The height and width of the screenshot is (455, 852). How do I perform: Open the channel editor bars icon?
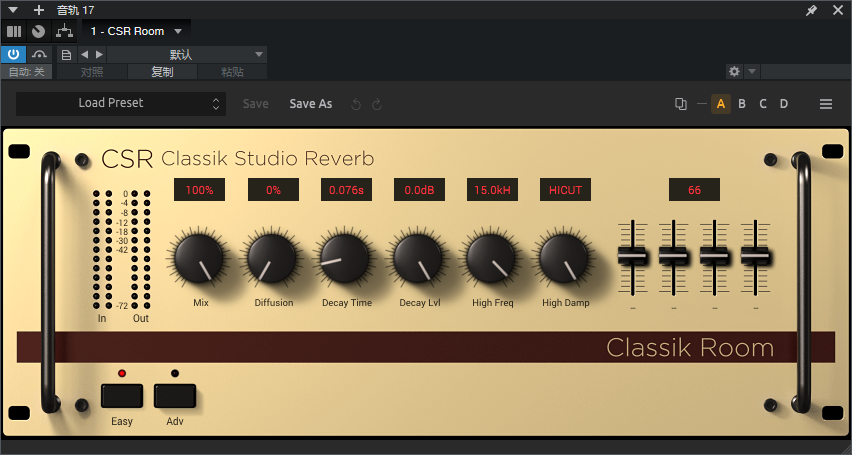click(14, 32)
